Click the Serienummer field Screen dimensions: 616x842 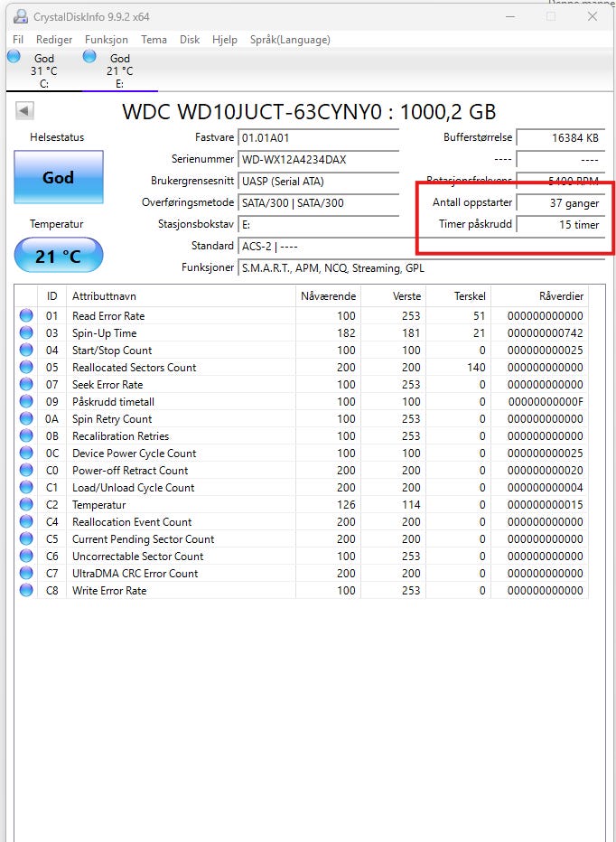point(318,160)
